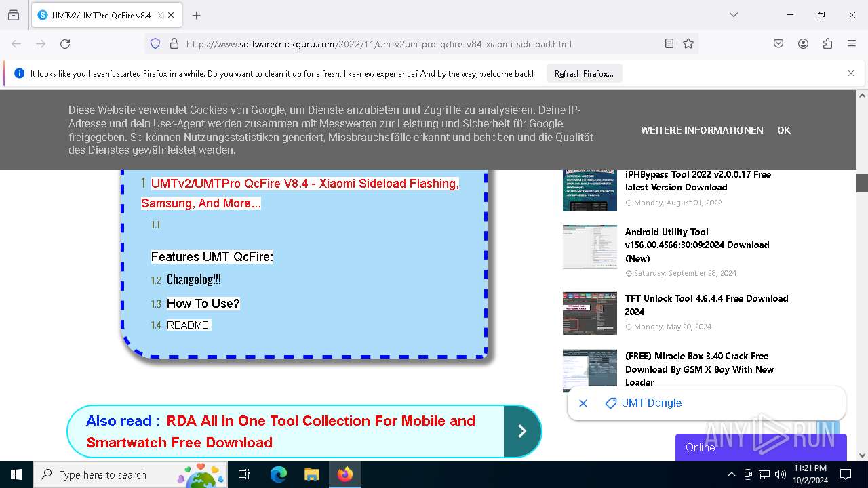Screen dimensions: 868x488
Task: Open iPHBypass Tool 2022 article
Action: click(698, 181)
